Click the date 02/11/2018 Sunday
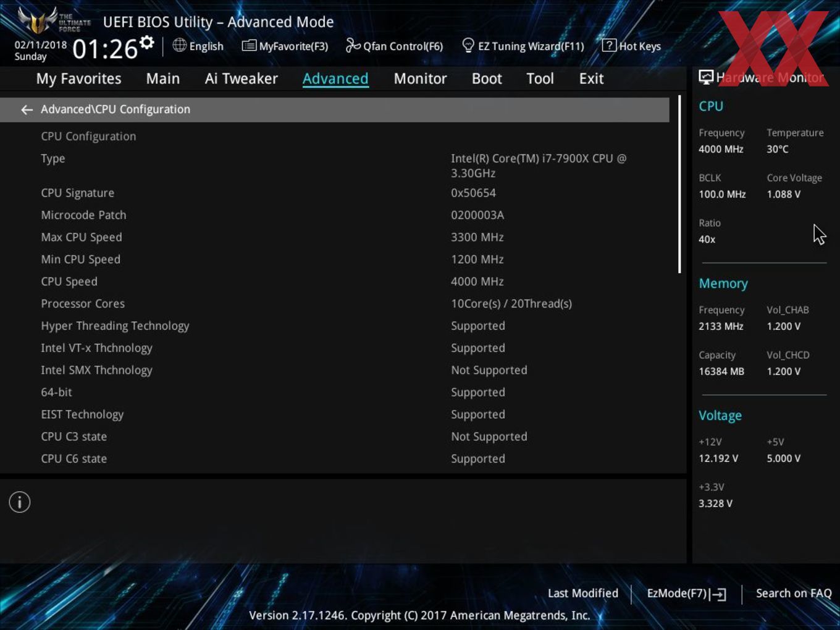This screenshot has height=630, width=840. point(41,51)
